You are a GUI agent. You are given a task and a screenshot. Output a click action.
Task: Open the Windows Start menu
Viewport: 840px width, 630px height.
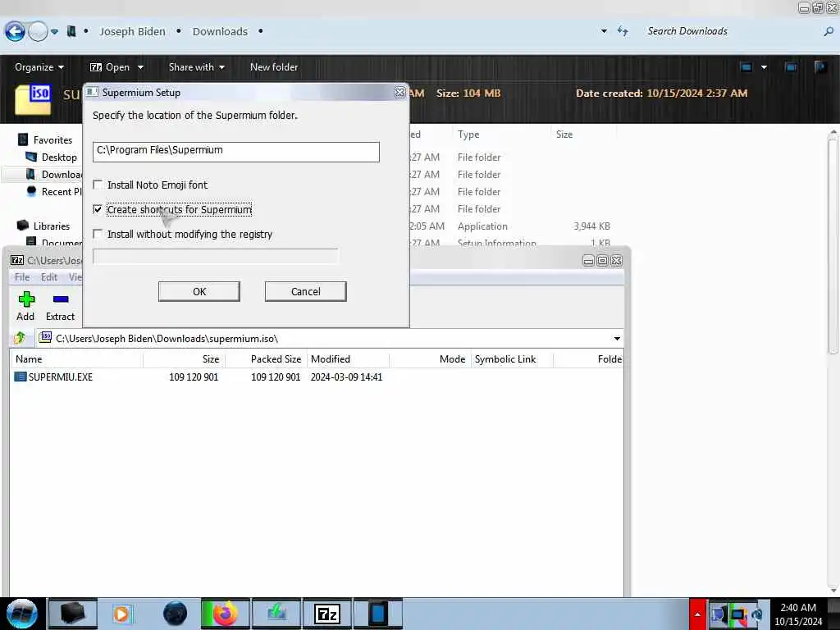21,614
